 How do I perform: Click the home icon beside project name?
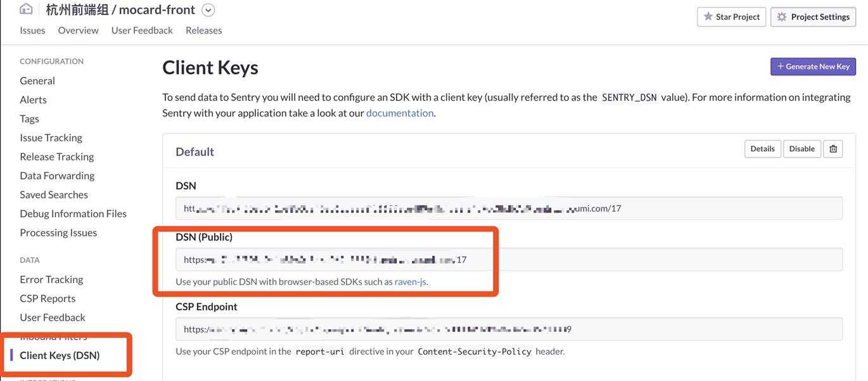26,9
